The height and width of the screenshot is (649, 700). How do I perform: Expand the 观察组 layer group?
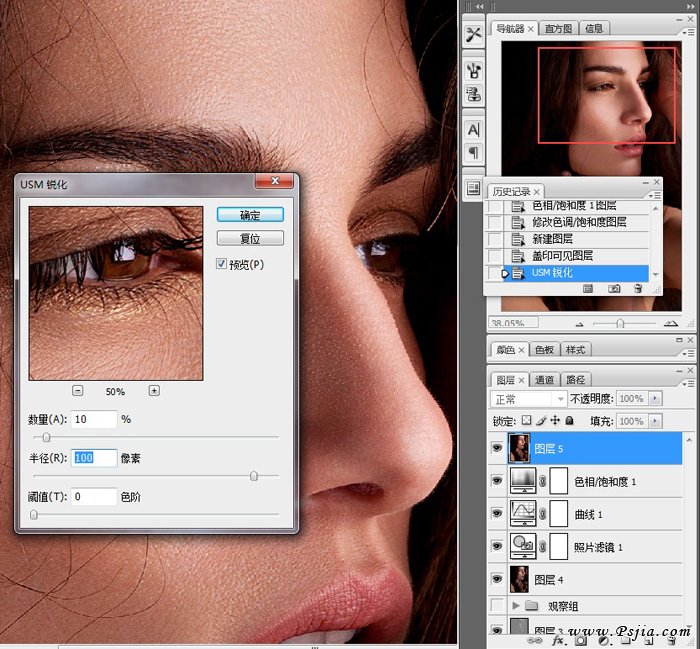click(516, 606)
